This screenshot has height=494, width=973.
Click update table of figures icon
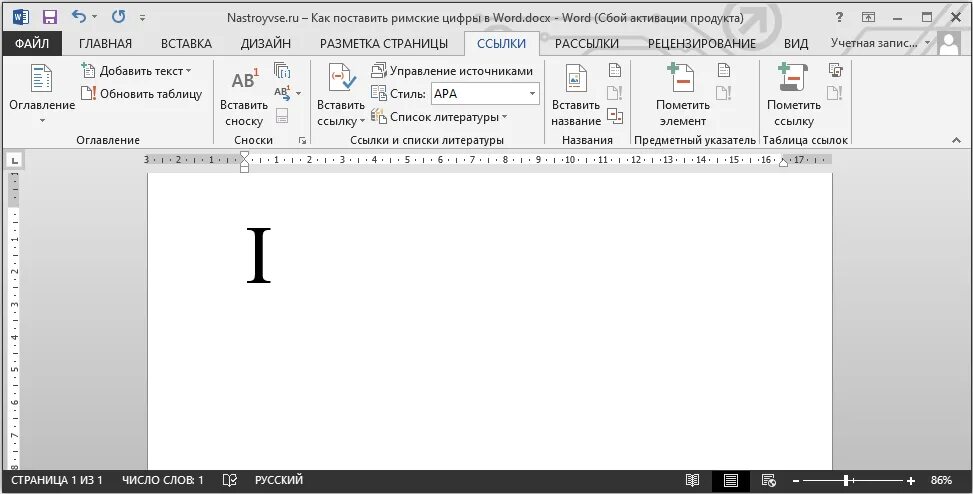point(614,92)
